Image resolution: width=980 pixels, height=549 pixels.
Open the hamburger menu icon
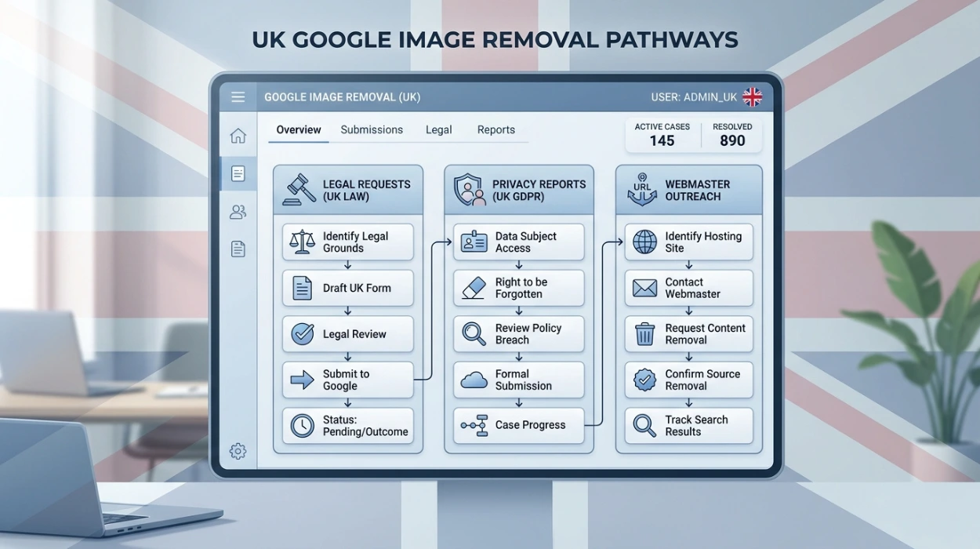[238, 97]
